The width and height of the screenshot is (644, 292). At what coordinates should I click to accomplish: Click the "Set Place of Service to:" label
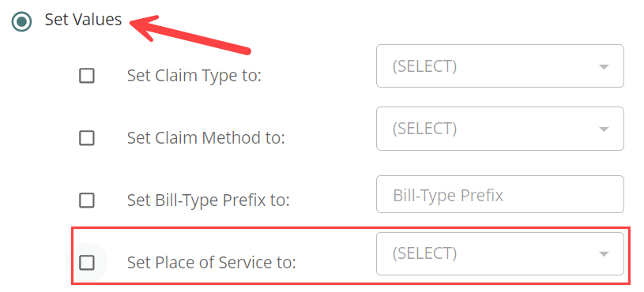[x=212, y=263]
